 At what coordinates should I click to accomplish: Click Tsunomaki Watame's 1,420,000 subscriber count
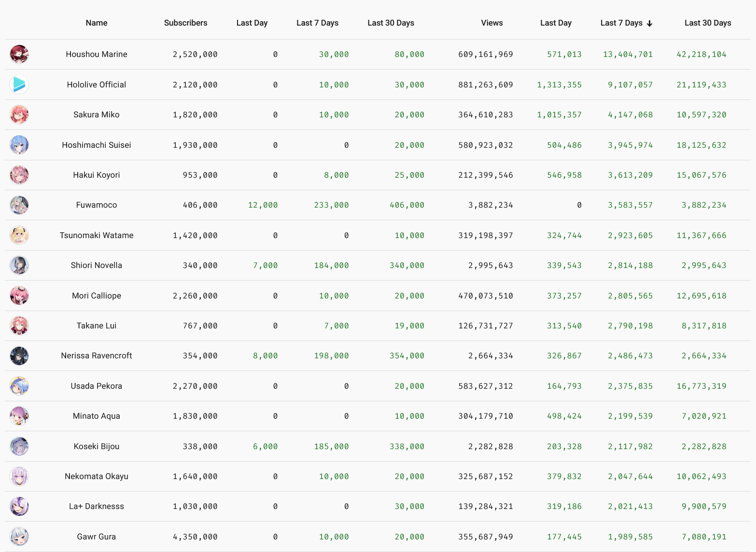195,235
